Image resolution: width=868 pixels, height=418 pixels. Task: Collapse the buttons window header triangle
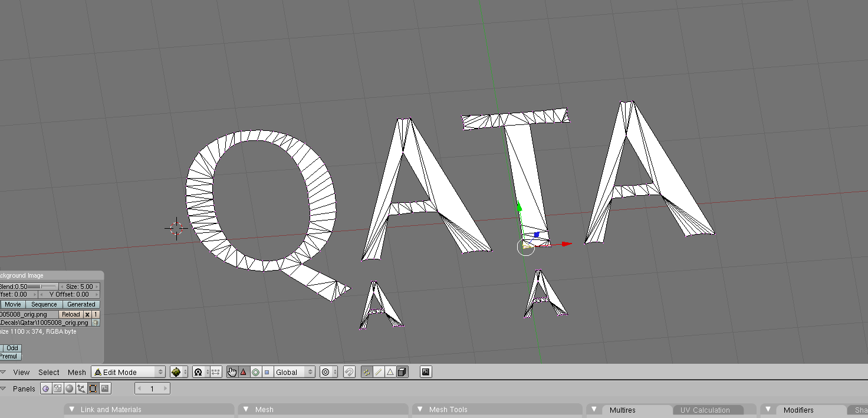tap(4, 389)
